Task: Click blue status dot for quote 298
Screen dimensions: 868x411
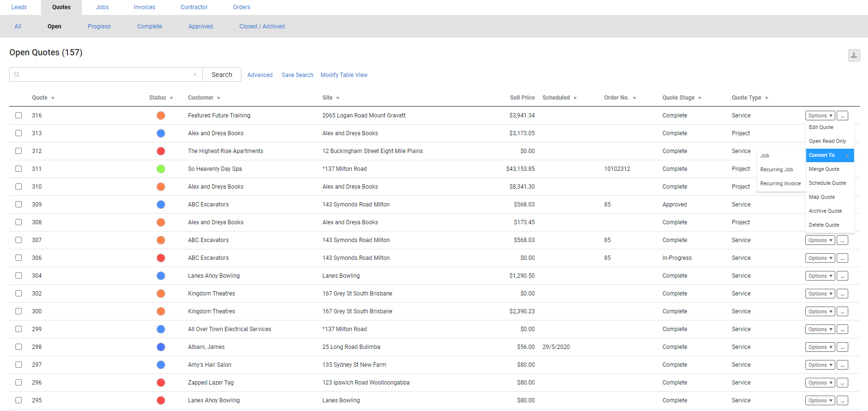Action: pos(161,347)
